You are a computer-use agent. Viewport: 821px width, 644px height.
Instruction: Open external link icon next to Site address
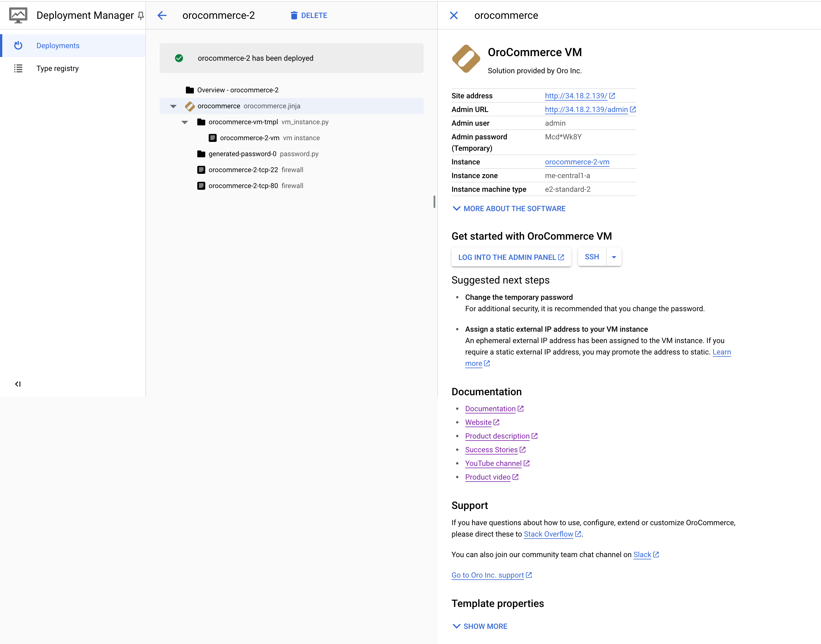[612, 96]
